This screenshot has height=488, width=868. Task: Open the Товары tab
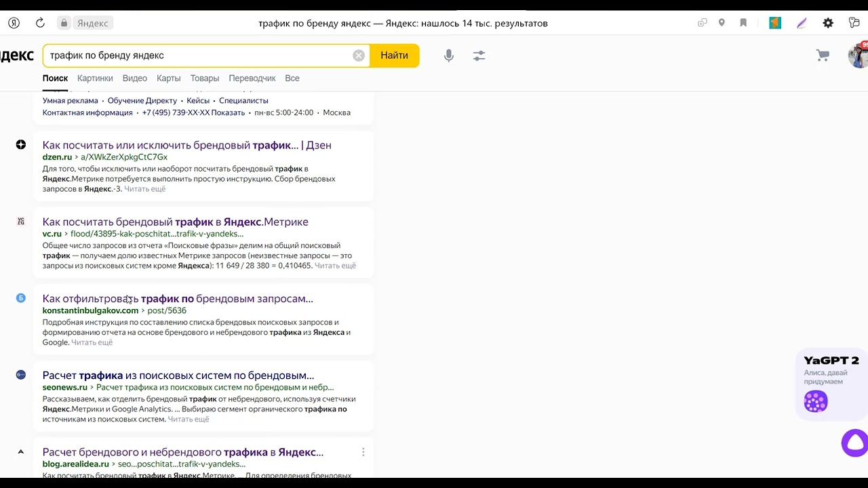pyautogui.click(x=205, y=78)
